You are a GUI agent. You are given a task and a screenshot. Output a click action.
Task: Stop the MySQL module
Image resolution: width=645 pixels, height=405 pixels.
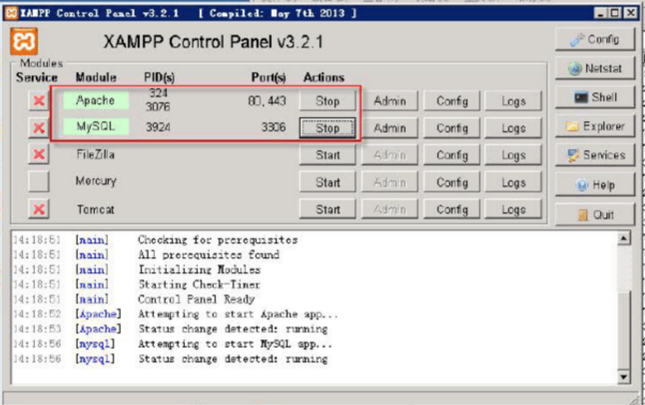click(327, 128)
